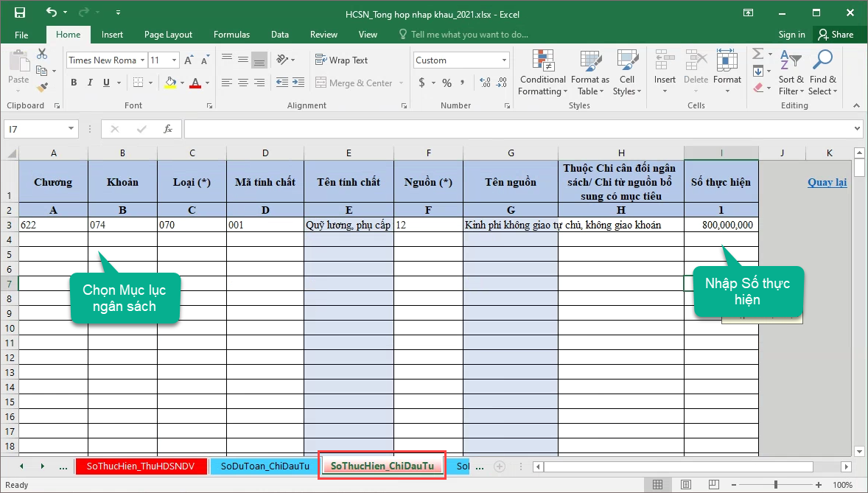Open the font name dropdown
The width and height of the screenshot is (868, 493).
141,60
